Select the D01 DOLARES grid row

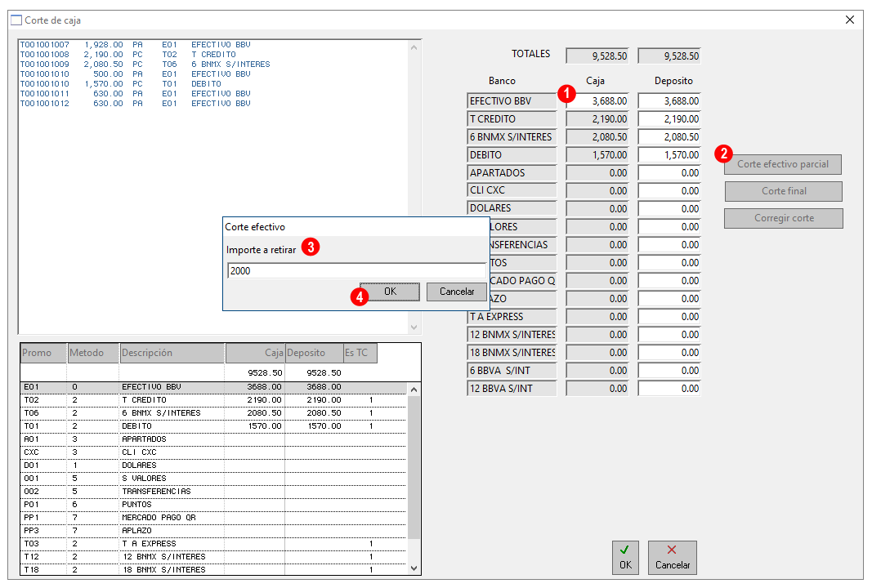click(x=213, y=465)
